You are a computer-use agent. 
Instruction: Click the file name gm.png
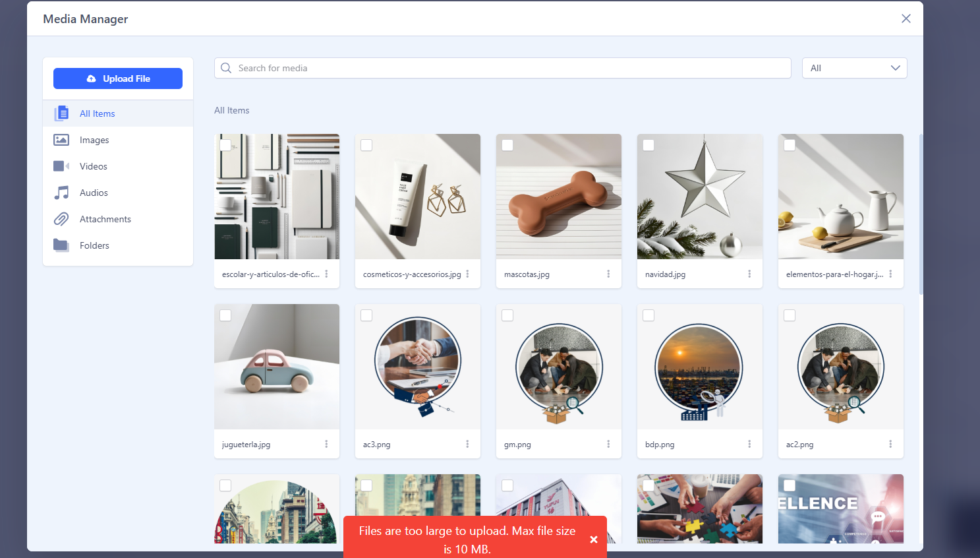pyautogui.click(x=517, y=445)
